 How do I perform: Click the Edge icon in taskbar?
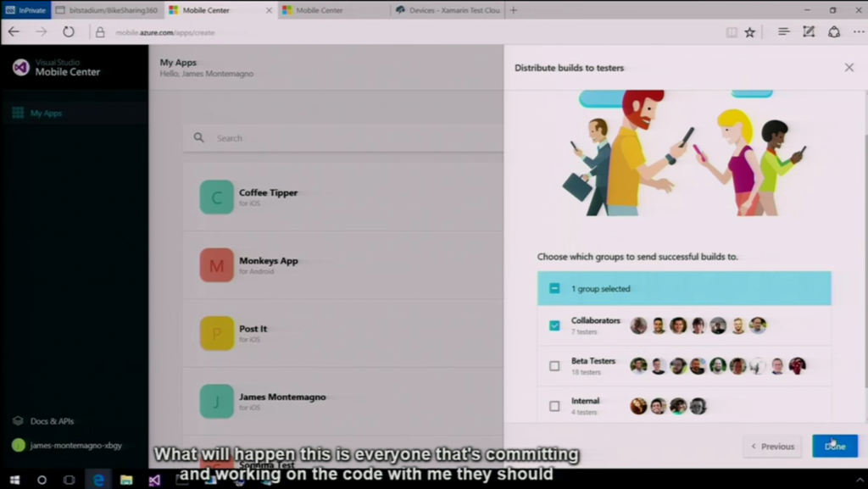tap(98, 480)
